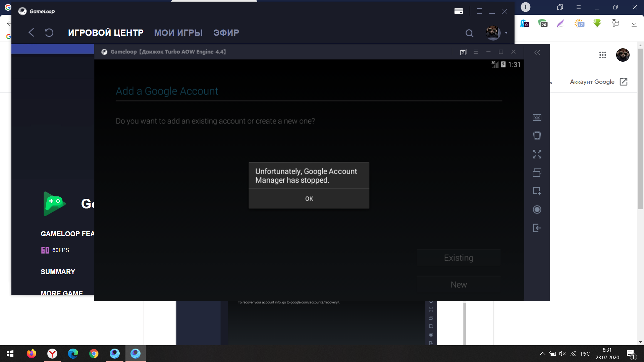This screenshot has width=644, height=362.
Task: Click the clipboard icon in sidebar
Action: [x=537, y=172]
